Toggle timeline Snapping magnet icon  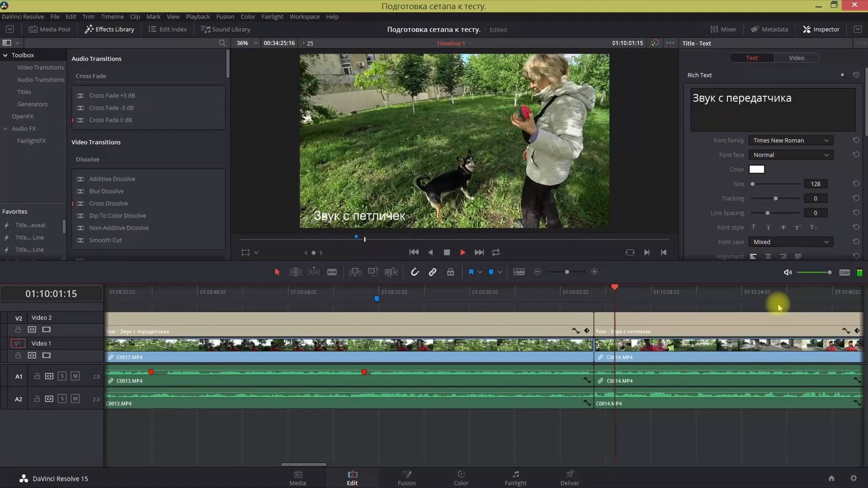(414, 272)
